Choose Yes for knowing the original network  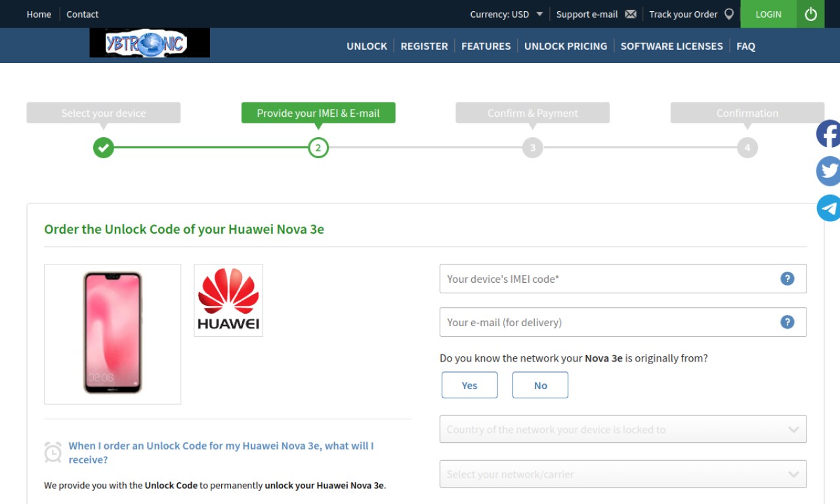469,385
